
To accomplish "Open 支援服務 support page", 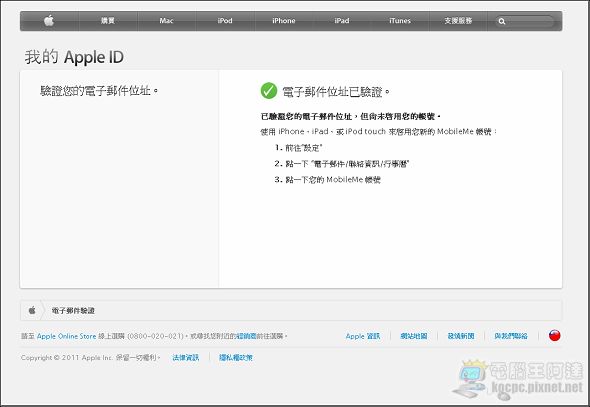I will coord(458,21).
